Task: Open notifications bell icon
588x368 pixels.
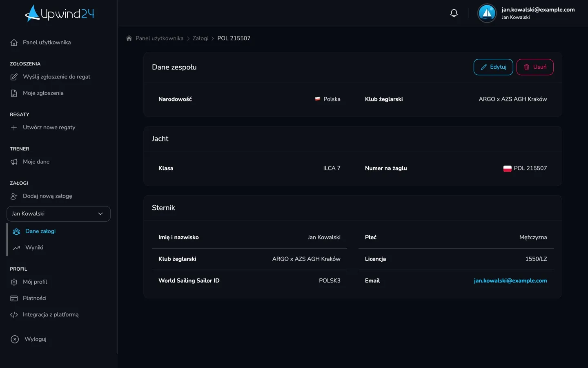Action: pyautogui.click(x=454, y=13)
